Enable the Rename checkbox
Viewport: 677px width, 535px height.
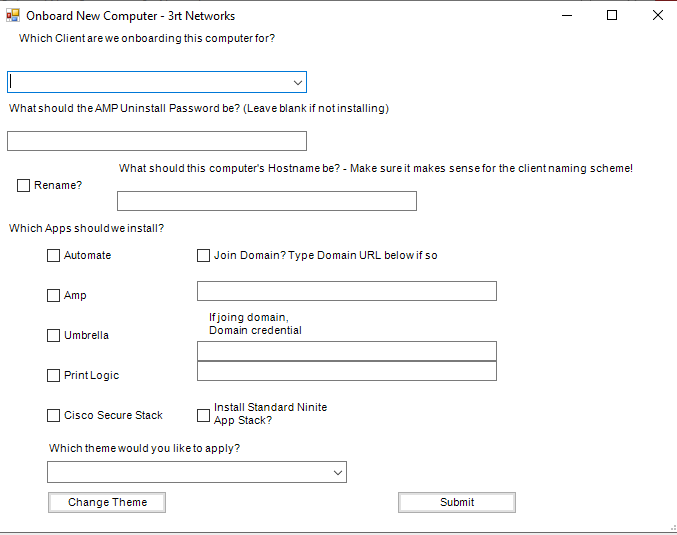coord(24,186)
